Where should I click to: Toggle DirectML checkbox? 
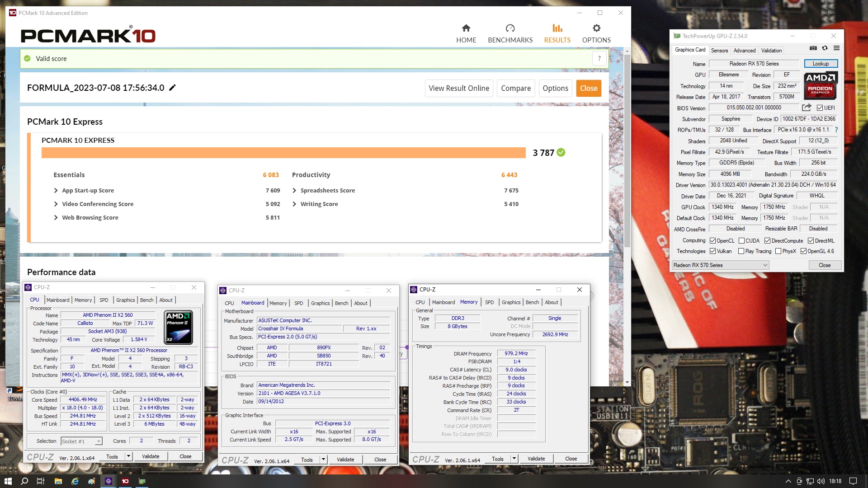coord(811,241)
